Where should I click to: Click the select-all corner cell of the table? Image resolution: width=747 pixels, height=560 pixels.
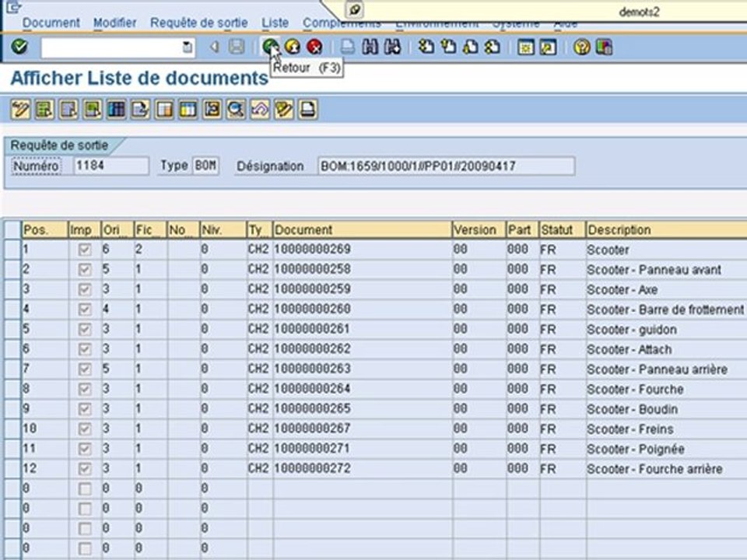click(13, 229)
